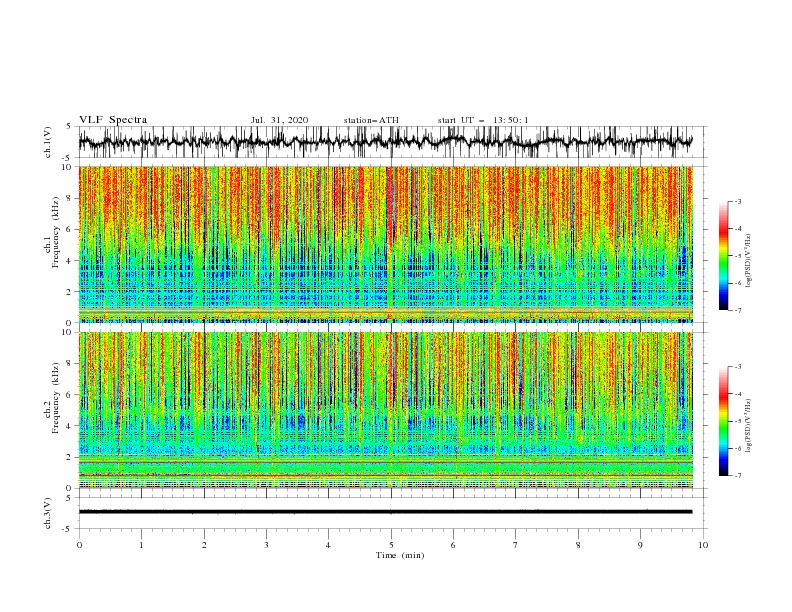This screenshot has width=792, height=612.
Task: Click the "8" tick on ch.1 frequency axis
Action: (x=71, y=198)
